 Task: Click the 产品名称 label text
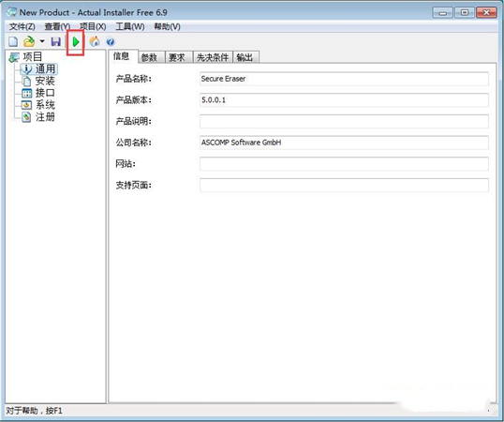[133, 79]
